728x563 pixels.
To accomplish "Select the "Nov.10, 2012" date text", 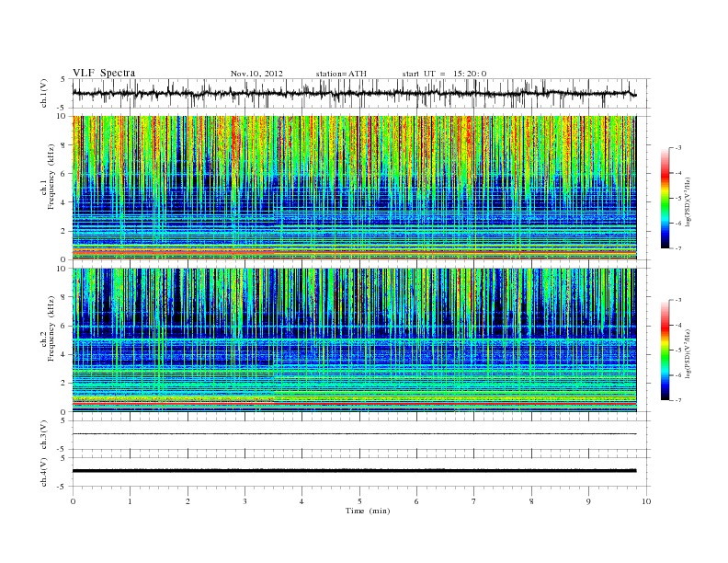I will coord(256,74).
